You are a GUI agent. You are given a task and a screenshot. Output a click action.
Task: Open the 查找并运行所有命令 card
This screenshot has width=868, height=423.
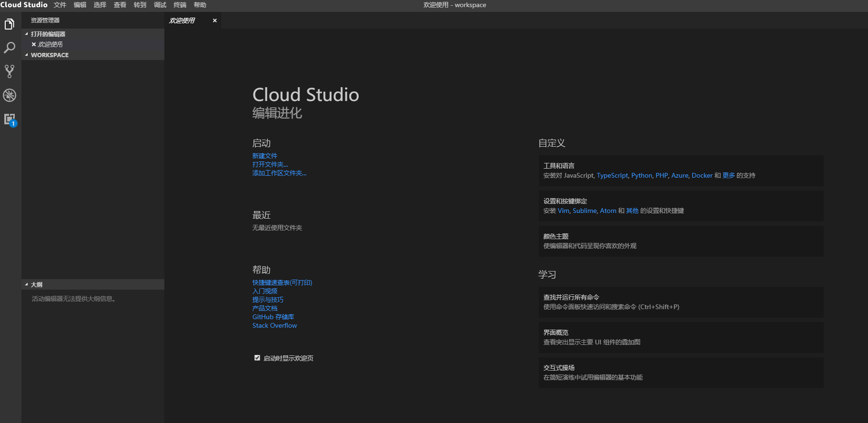click(681, 302)
